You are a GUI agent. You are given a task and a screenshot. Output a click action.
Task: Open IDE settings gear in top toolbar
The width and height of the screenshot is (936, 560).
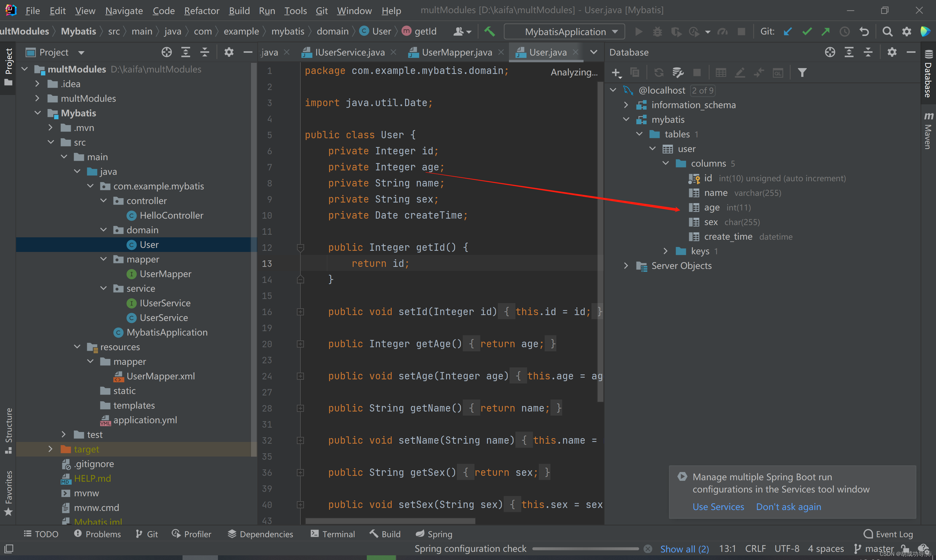(x=906, y=31)
